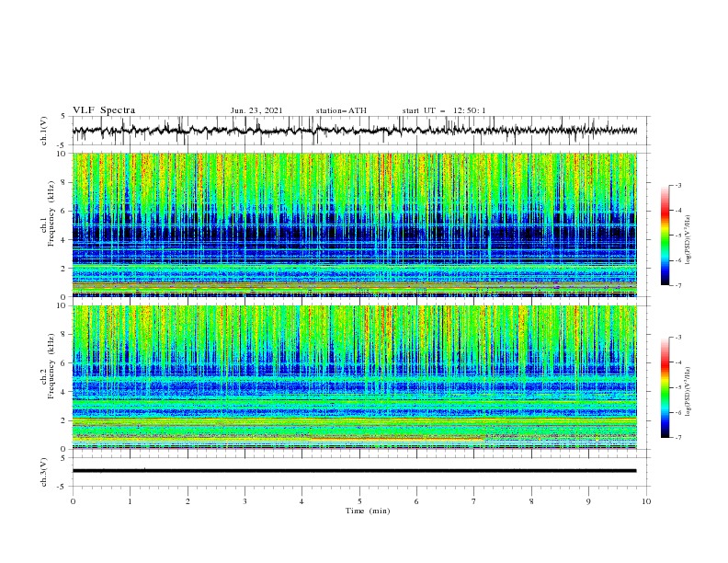
Task: Click time axis tick label '7'
Action: pyautogui.click(x=474, y=501)
